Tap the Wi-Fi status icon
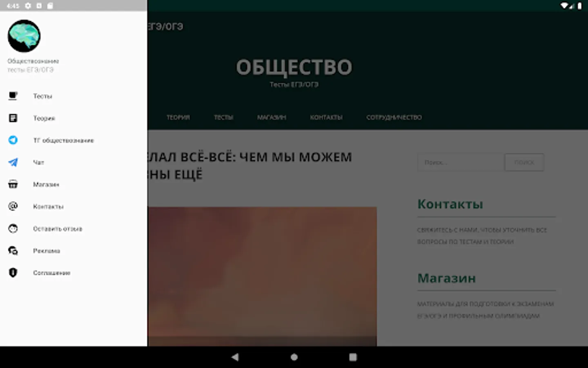Image resolution: width=588 pixels, height=368 pixels. click(x=564, y=6)
